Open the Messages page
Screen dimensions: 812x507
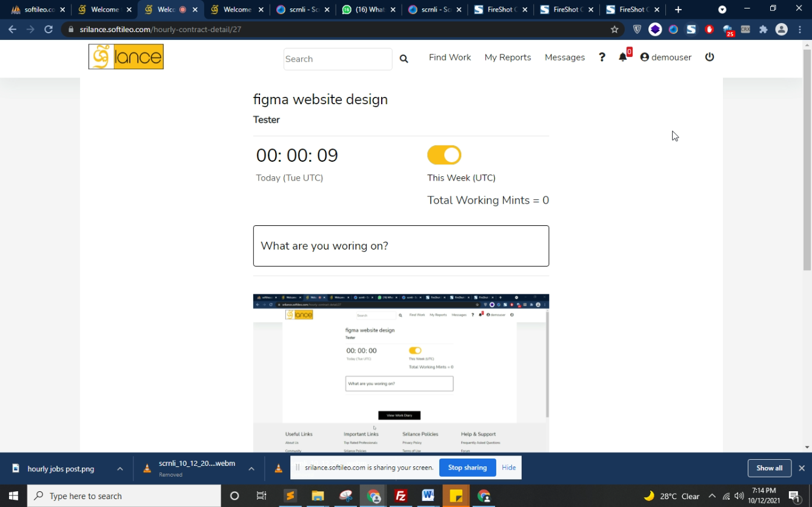(x=564, y=57)
